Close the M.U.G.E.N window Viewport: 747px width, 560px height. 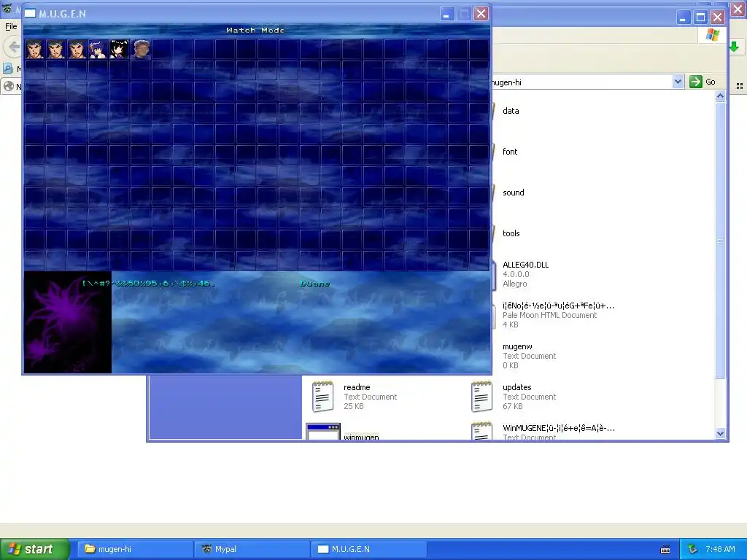click(481, 14)
